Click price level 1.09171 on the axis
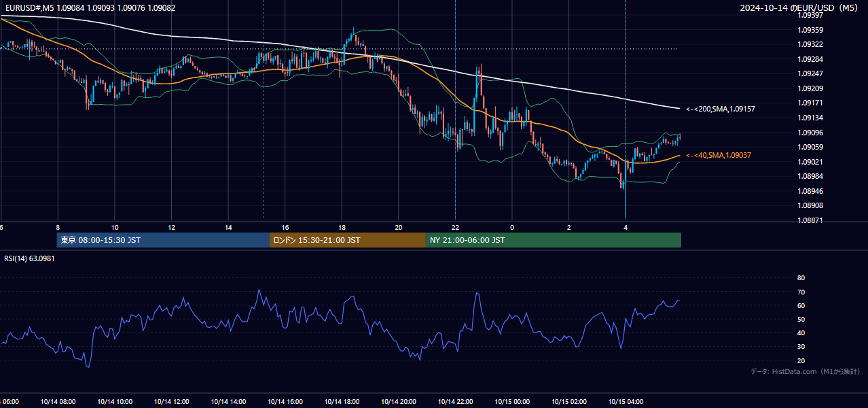This screenshot has width=868, height=408. 810,103
